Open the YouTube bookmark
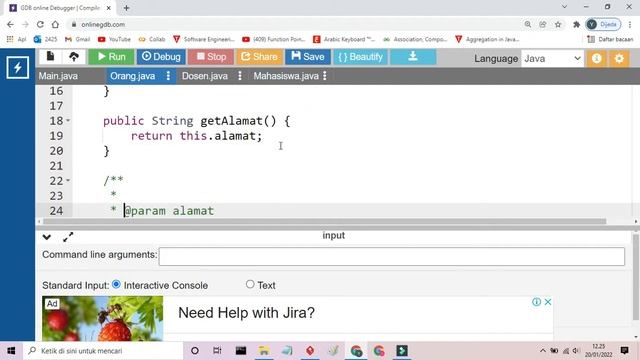Image resolution: width=640 pixels, height=360 pixels. click(x=114, y=39)
